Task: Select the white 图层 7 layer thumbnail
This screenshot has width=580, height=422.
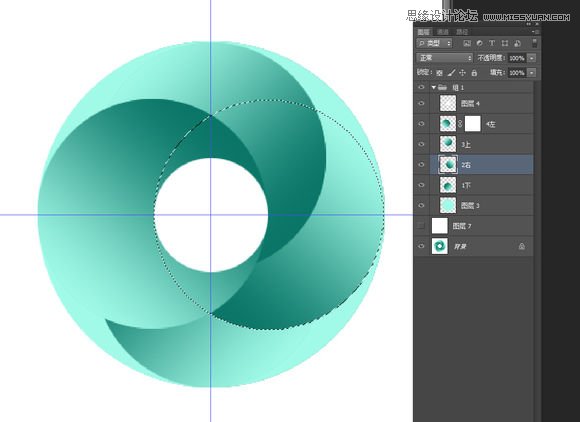Action: coord(440,226)
